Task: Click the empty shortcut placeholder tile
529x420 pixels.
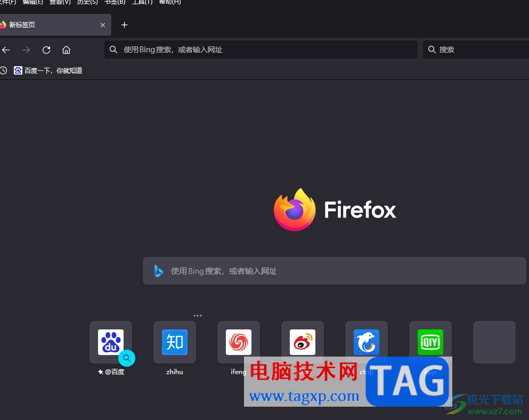Action: [494, 342]
